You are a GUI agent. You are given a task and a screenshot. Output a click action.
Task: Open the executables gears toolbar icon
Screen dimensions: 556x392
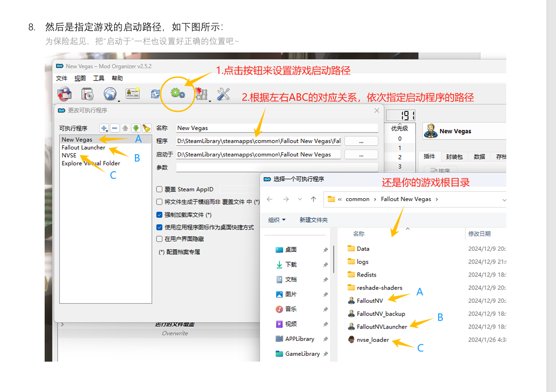(178, 93)
